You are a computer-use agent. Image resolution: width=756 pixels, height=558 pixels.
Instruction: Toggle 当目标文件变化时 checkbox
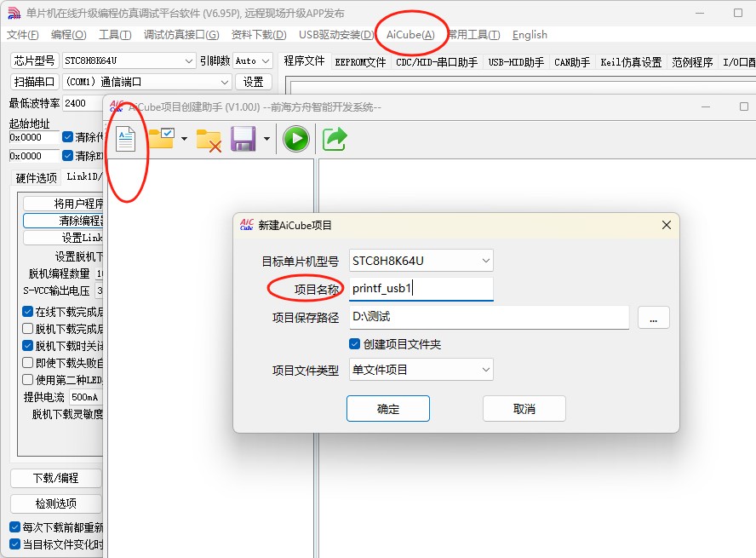tap(15, 544)
